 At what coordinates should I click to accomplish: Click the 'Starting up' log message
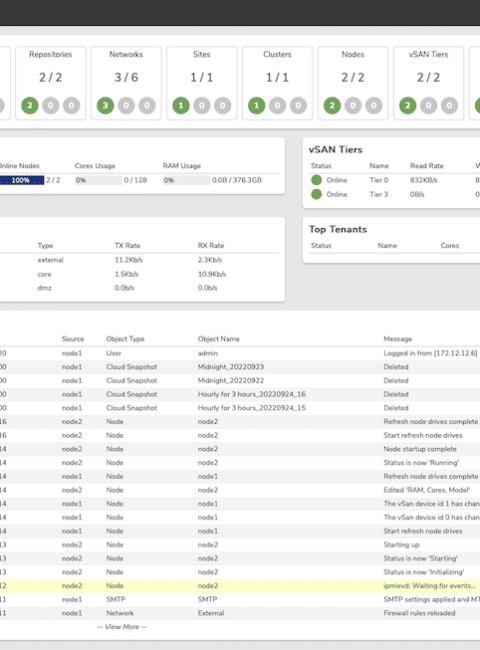point(401,545)
